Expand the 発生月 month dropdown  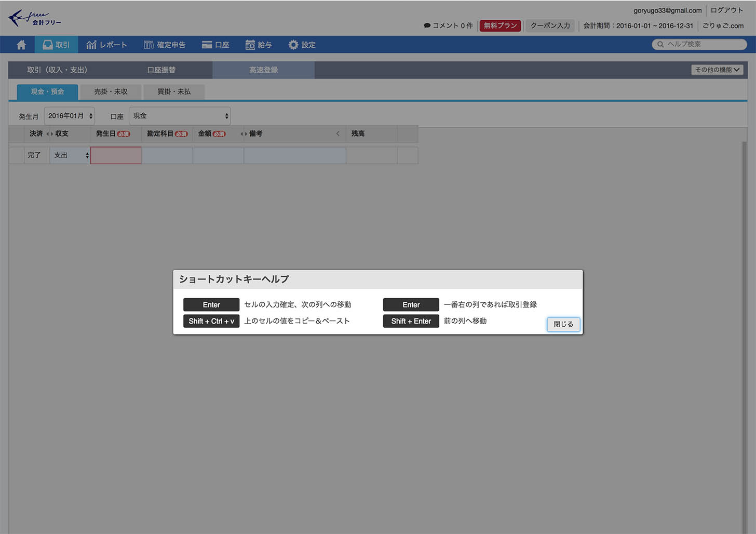pyautogui.click(x=69, y=116)
